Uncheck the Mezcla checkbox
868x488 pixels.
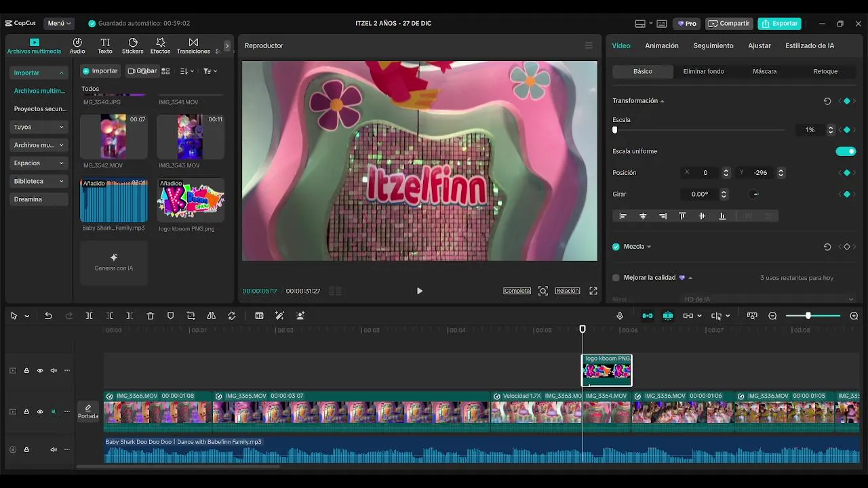click(616, 247)
